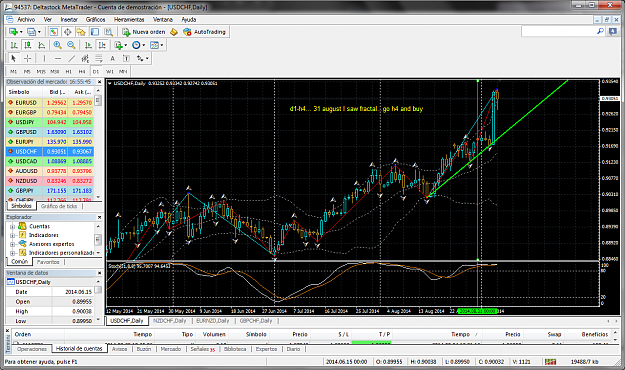Open the Insertar menu

pos(69,19)
